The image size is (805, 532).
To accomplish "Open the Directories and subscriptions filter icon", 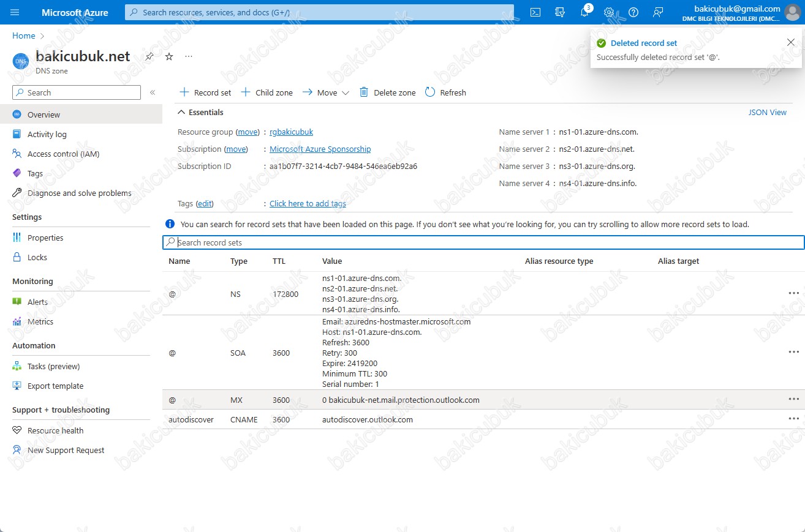I will (559, 12).
